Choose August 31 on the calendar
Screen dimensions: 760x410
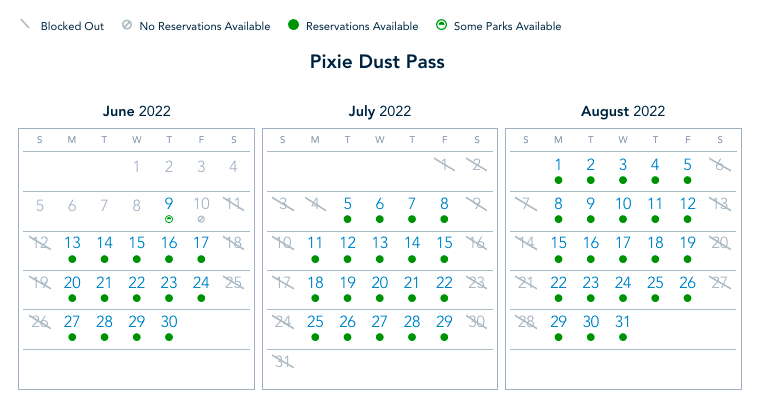pyautogui.click(x=623, y=321)
